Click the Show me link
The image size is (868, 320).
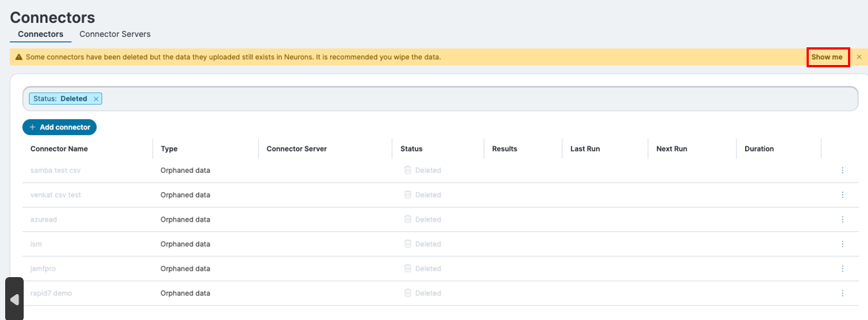point(827,57)
